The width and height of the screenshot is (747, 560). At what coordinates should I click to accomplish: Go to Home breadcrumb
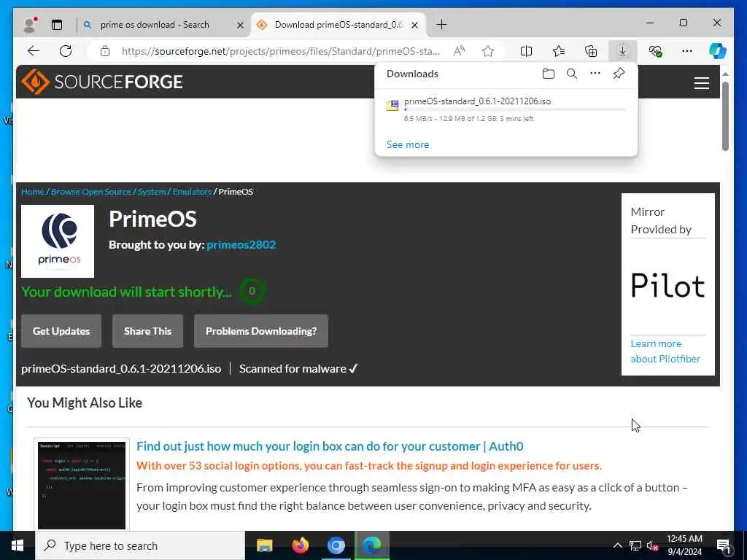click(x=32, y=192)
